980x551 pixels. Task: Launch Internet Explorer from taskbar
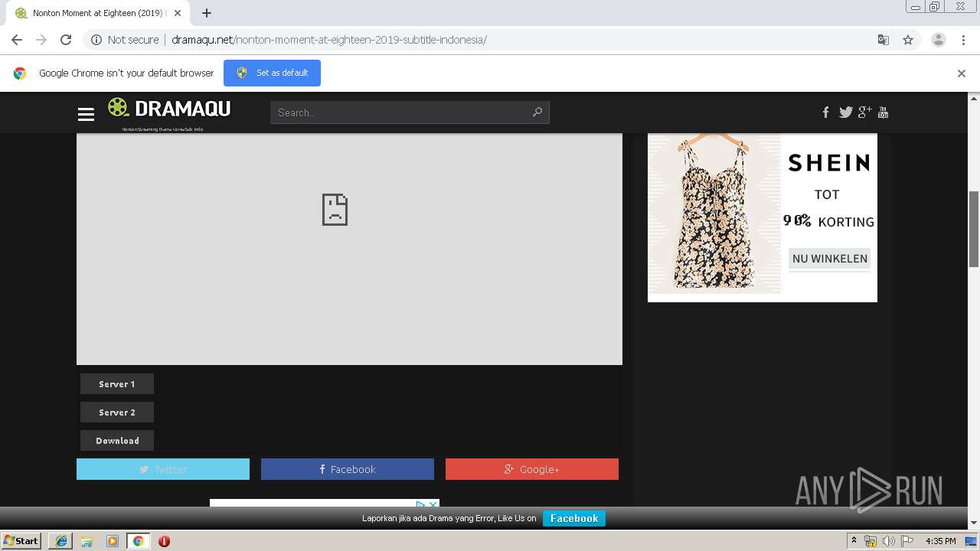[x=60, y=541]
